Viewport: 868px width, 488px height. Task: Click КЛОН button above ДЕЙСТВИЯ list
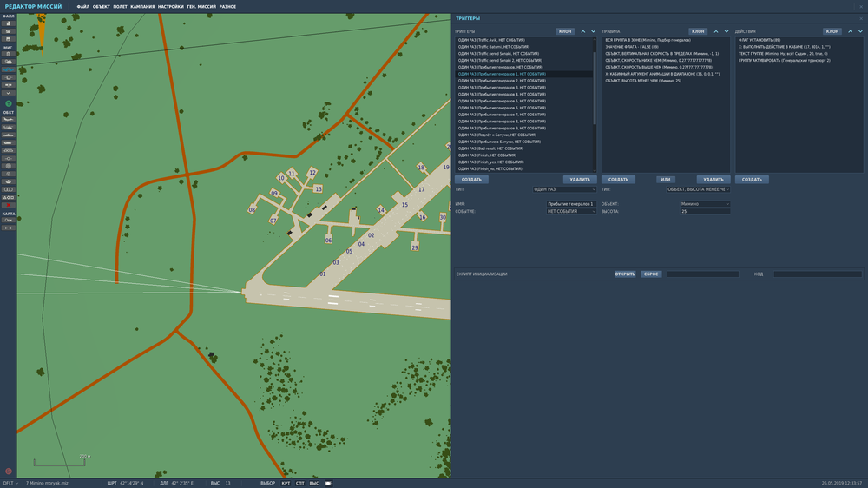pos(832,31)
